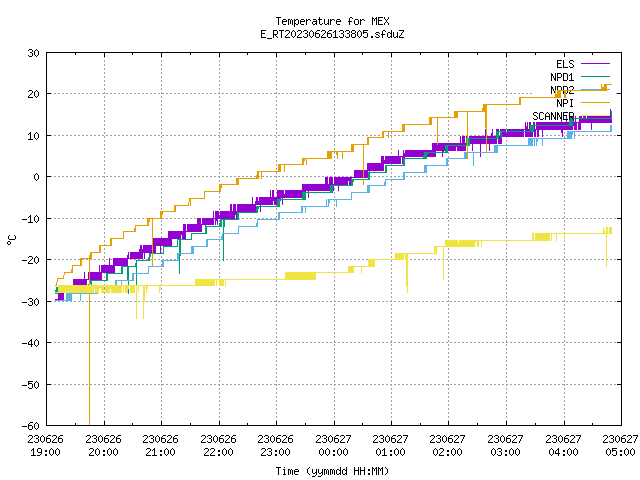The height and width of the screenshot is (480, 640).
Task: Click the NPI legend label
Action: coord(565,103)
